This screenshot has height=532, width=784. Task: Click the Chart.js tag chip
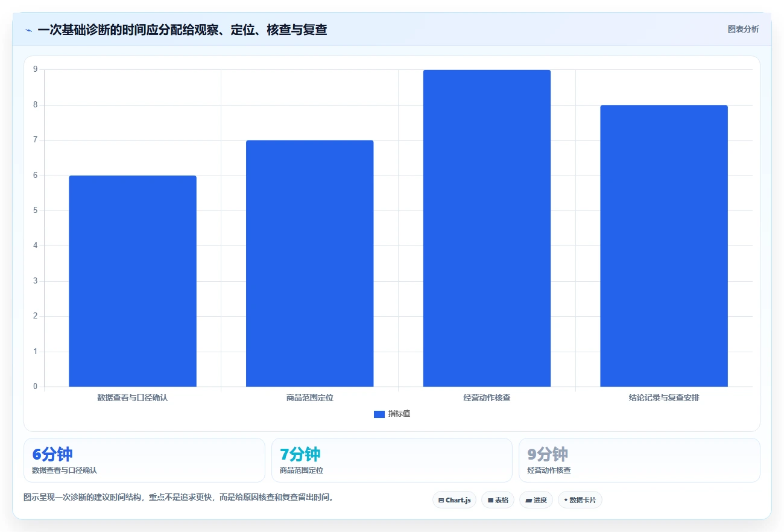click(x=454, y=500)
